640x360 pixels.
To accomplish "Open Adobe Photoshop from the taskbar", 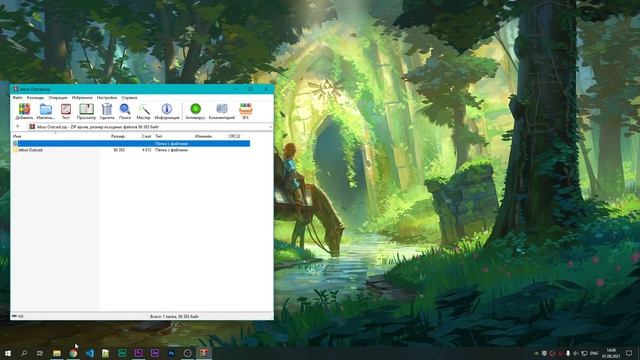I will click(171, 353).
